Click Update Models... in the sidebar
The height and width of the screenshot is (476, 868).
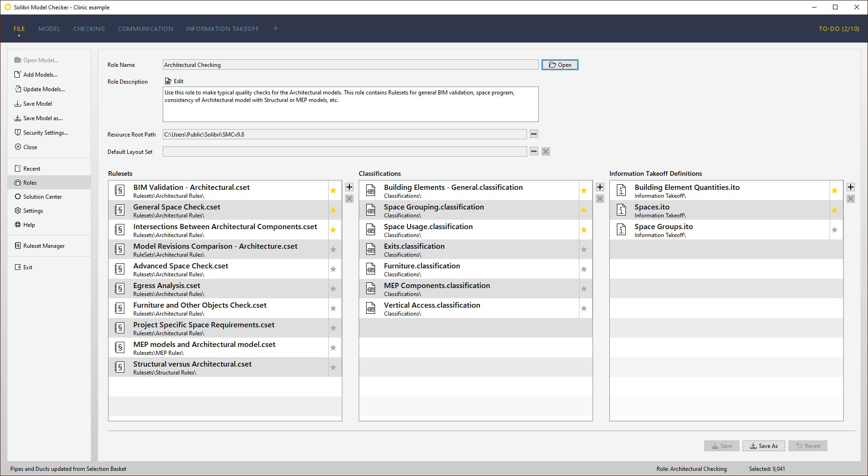[40, 89]
